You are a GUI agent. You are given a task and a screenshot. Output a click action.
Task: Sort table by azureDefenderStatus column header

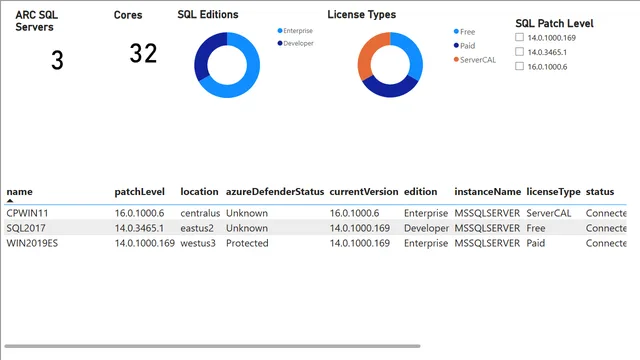pyautogui.click(x=275, y=191)
